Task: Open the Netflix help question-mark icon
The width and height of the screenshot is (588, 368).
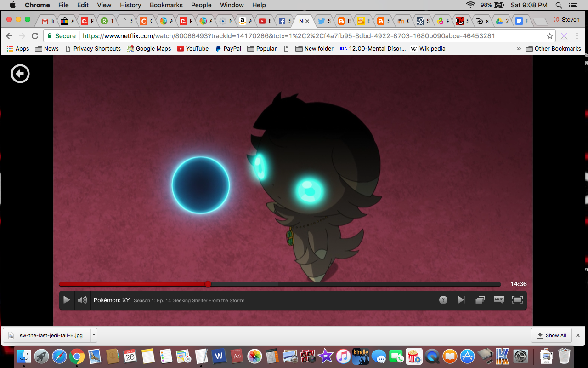Action: coord(443,300)
